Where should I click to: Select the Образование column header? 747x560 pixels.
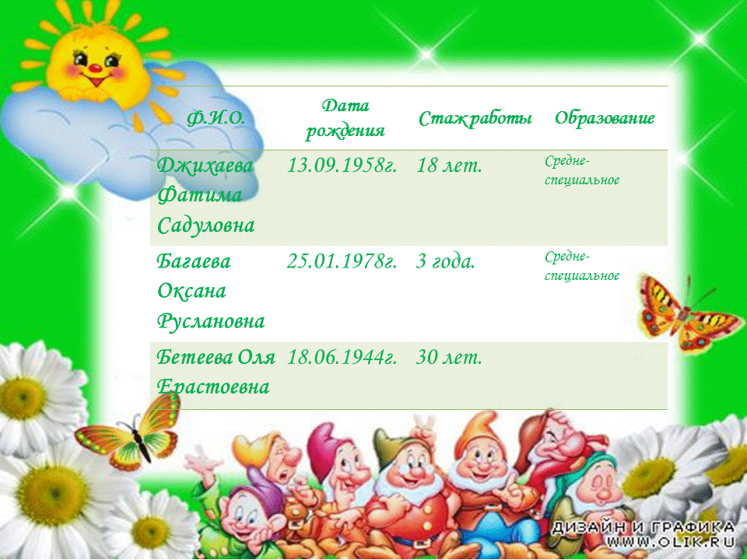(x=605, y=118)
